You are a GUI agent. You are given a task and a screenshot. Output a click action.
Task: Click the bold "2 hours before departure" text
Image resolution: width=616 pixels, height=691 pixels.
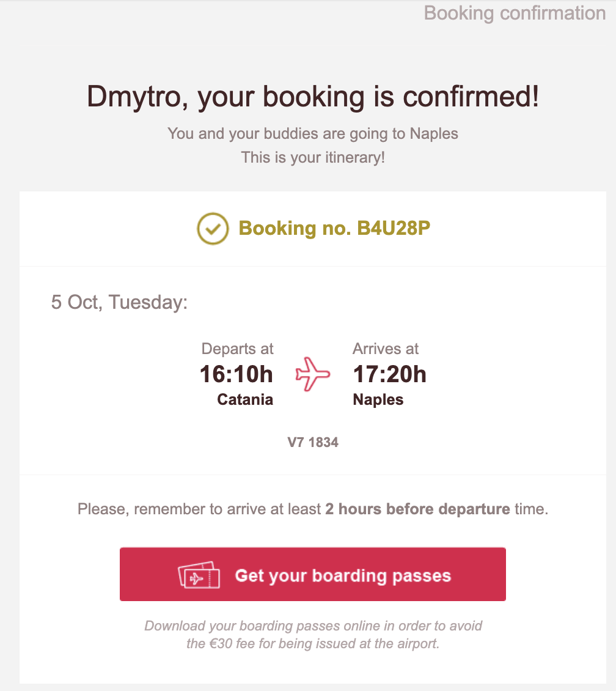(x=417, y=509)
